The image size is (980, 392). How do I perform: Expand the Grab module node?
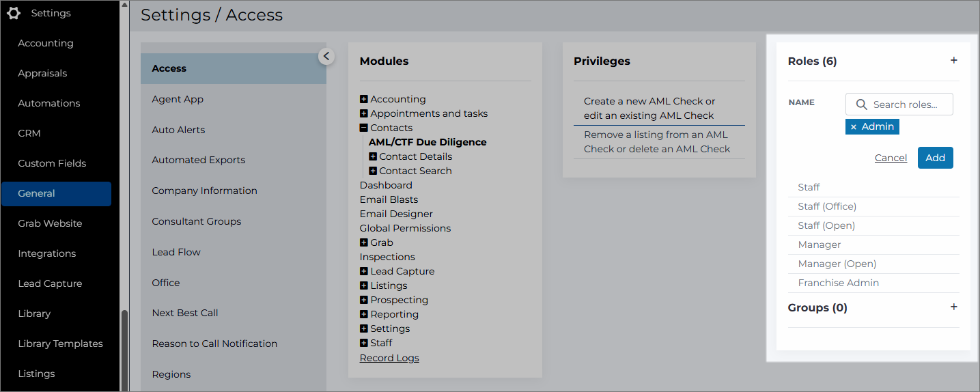click(364, 242)
